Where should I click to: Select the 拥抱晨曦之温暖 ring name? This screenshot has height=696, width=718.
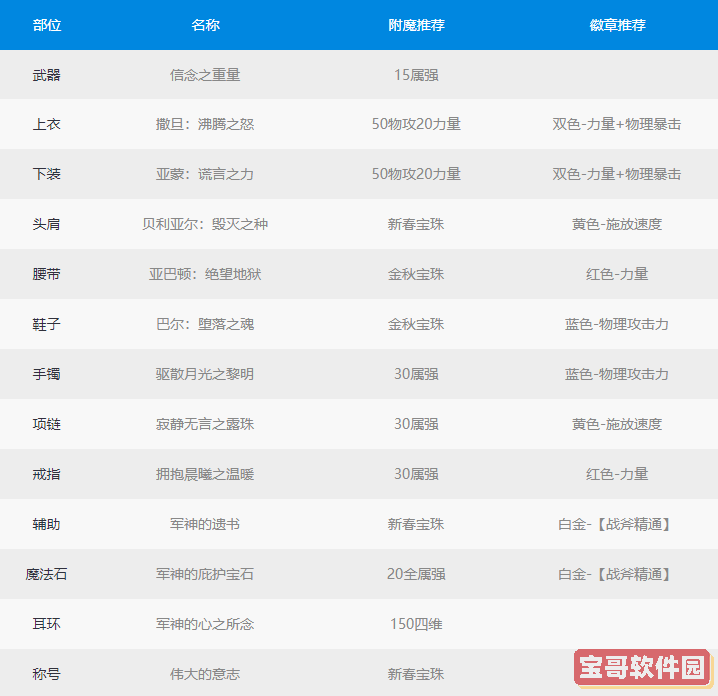point(205,474)
